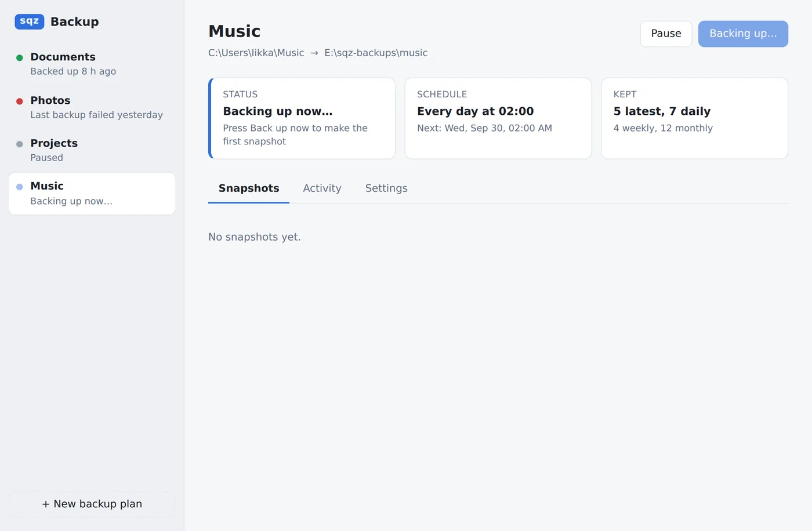The height and width of the screenshot is (531, 812).
Task: Click the gray status dot beside Projects
Action: coord(20,144)
